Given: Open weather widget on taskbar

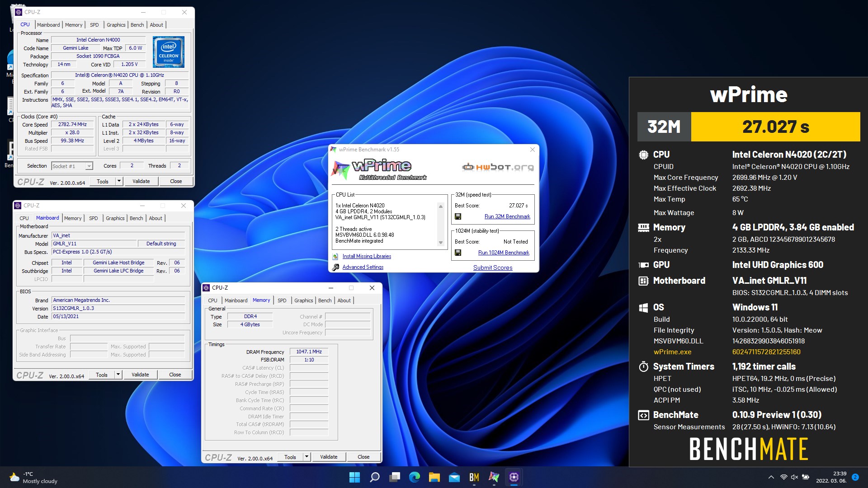Looking at the screenshot, I should pos(34,478).
